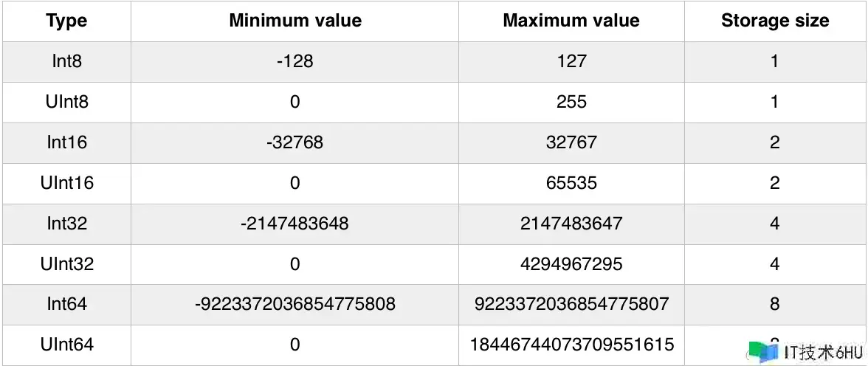The width and height of the screenshot is (868, 366).
Task: Click the Maximum value column header
Action: tap(571, 21)
